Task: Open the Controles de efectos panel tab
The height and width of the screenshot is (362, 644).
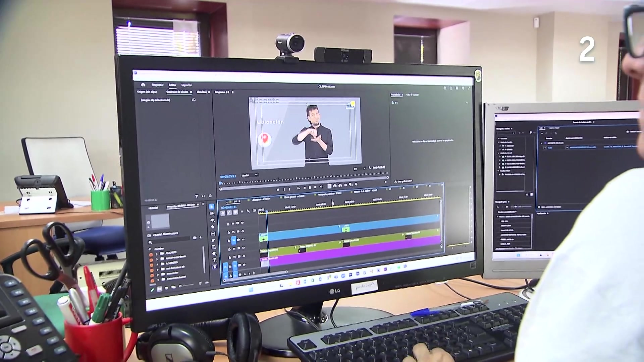Action: 178,92
